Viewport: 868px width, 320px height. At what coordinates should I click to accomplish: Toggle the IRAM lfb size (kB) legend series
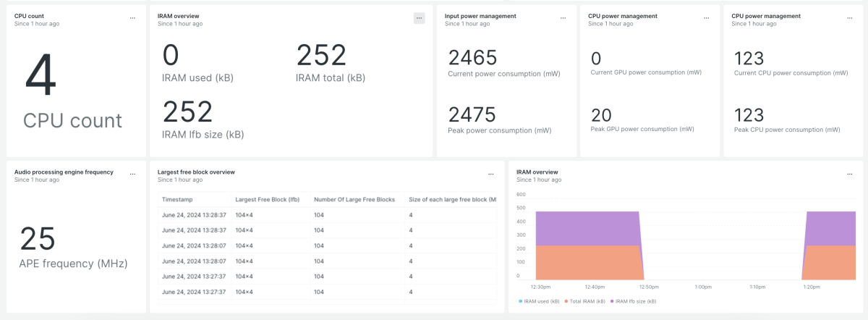pyautogui.click(x=634, y=300)
